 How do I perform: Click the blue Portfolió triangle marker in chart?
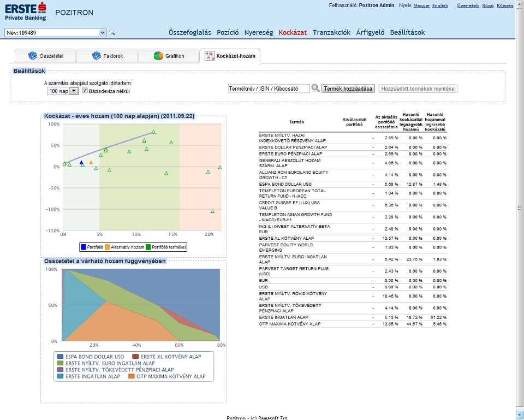81,163
